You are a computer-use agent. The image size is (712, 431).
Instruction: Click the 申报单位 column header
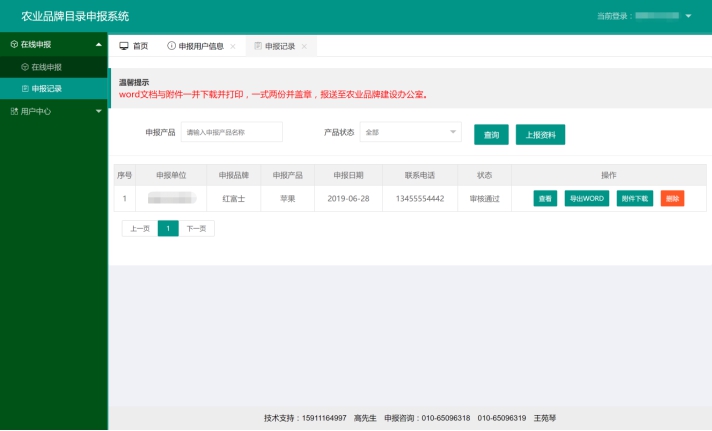pyautogui.click(x=171, y=175)
